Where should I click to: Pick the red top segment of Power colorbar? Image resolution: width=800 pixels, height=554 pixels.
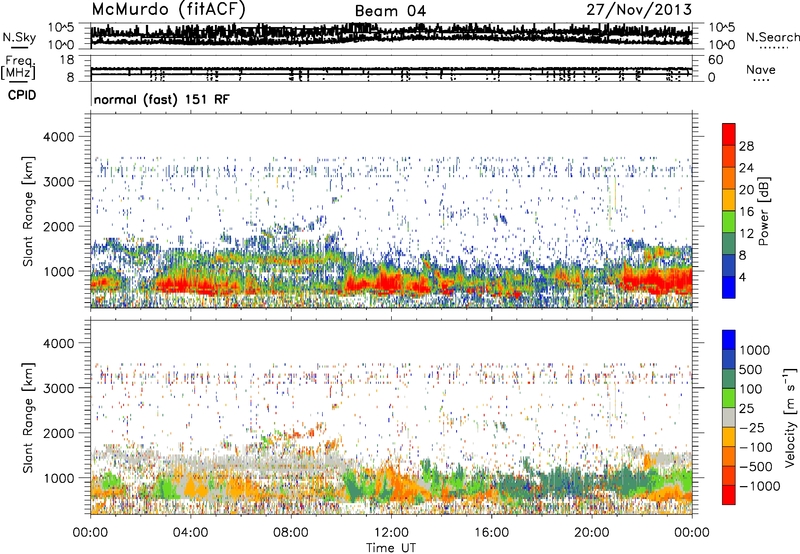click(x=729, y=134)
